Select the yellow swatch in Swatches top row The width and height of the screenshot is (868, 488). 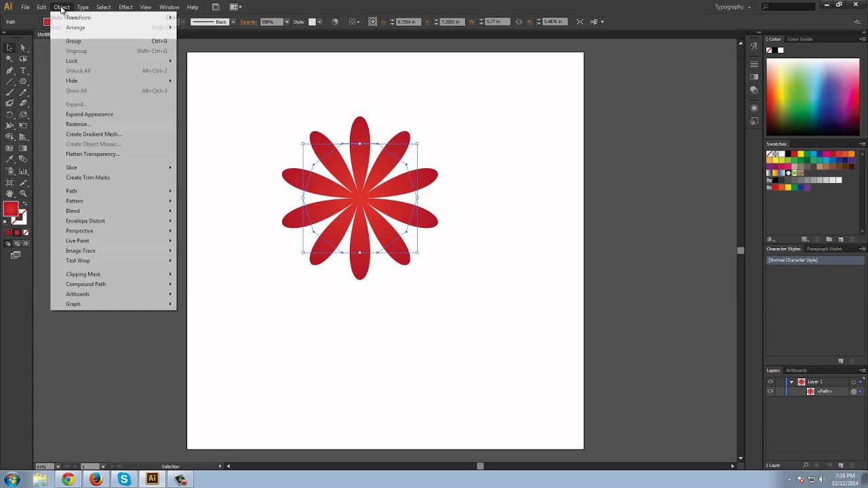[801, 154]
